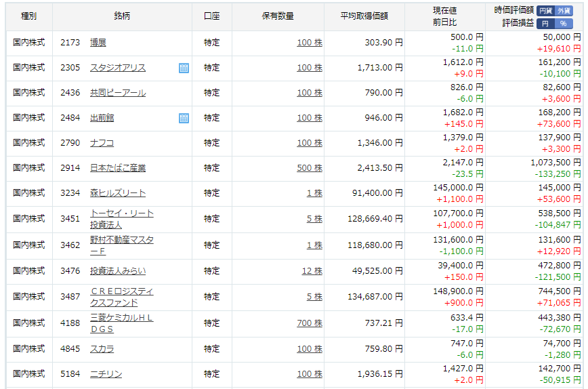The image size is (588, 389).
Task: Open the ニチリン stock link
Action: [x=106, y=374]
